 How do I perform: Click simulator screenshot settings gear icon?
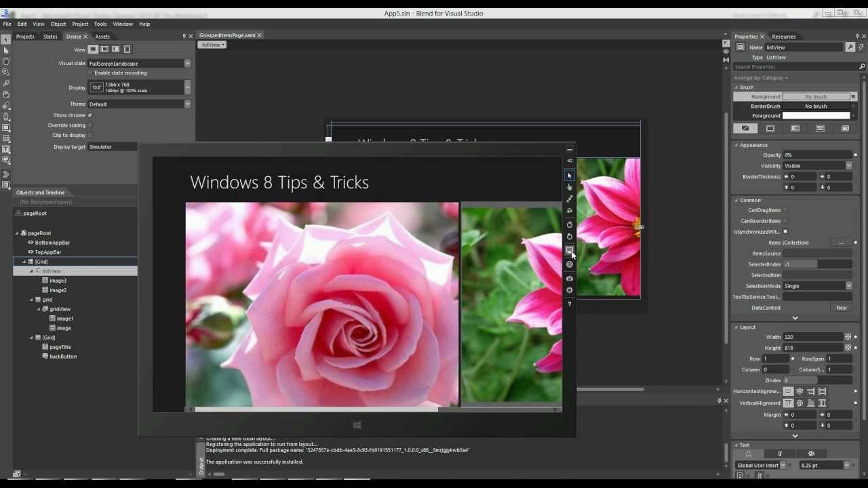[x=570, y=290]
